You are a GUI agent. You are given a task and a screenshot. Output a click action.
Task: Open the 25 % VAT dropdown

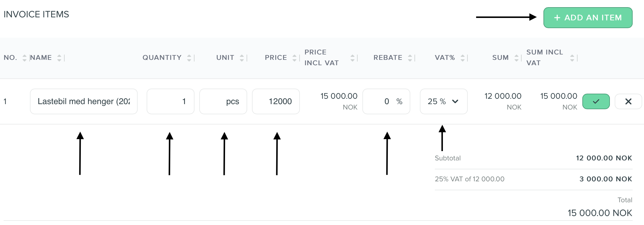pyautogui.click(x=443, y=101)
